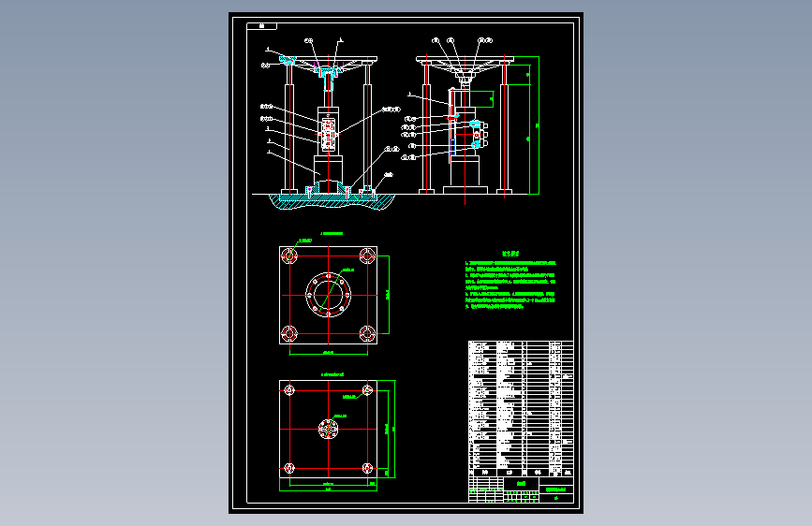Click the title block below the parts list

tap(521, 489)
